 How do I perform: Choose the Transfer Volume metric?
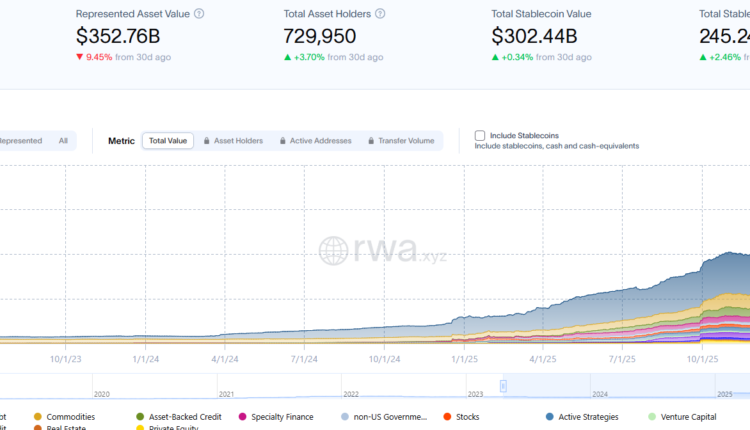(407, 141)
